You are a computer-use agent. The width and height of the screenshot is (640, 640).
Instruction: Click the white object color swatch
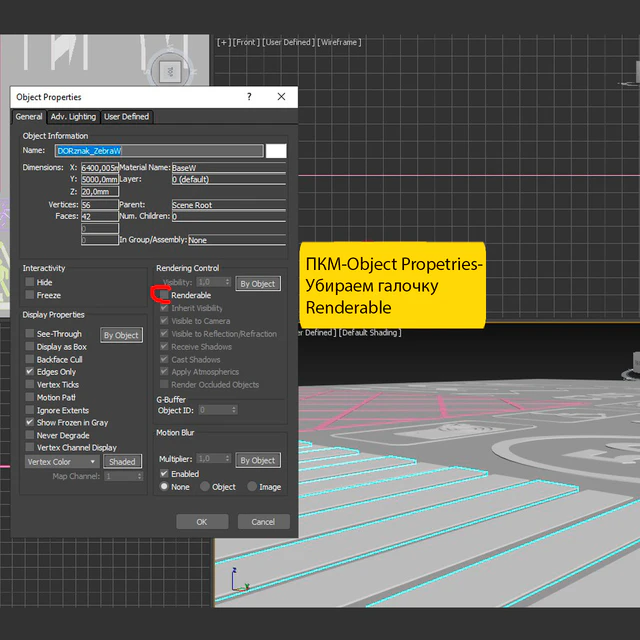click(276, 151)
